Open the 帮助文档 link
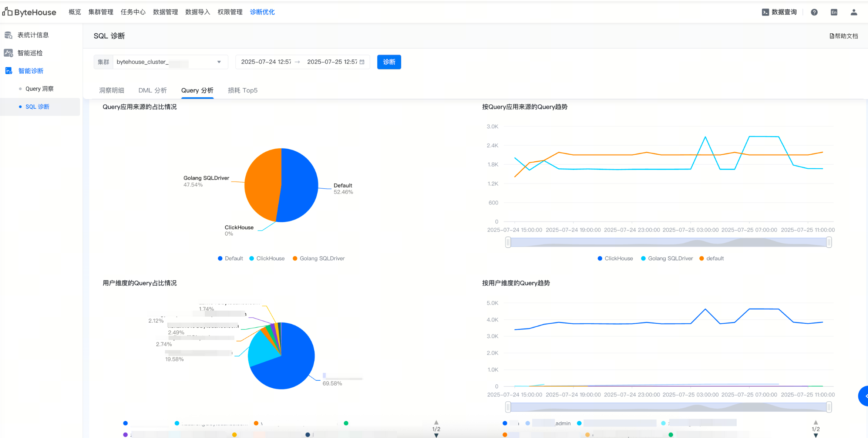The height and width of the screenshot is (438, 868). coord(844,36)
